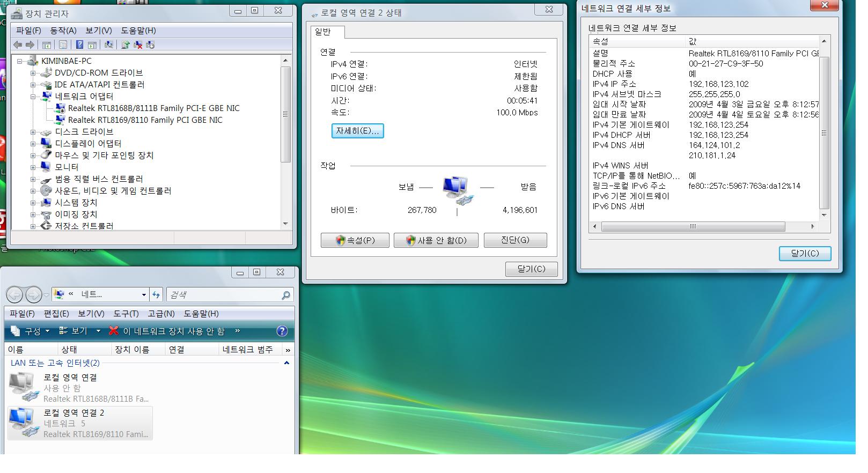Open 고급(N) menu in network window
This screenshot has height=473, width=868.
point(161,314)
